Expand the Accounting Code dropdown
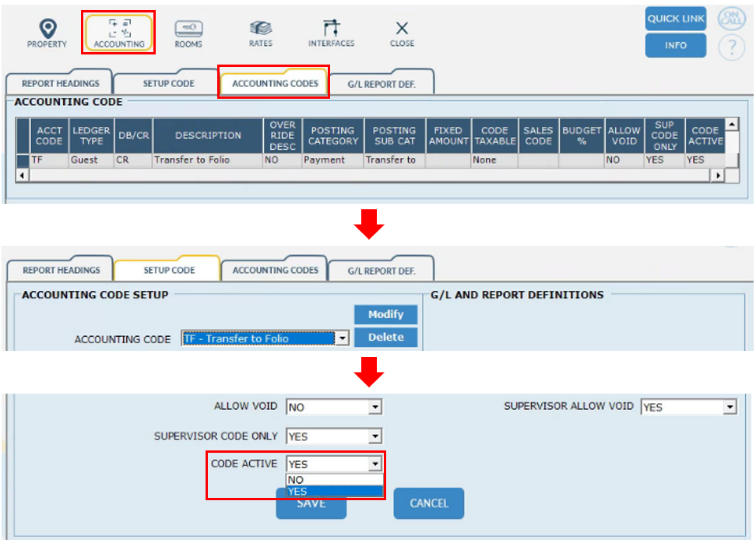The image size is (756, 543). coord(341,339)
